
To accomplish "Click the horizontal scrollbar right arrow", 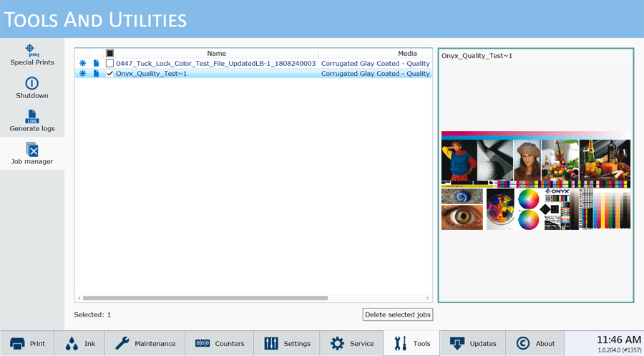I will (x=428, y=298).
